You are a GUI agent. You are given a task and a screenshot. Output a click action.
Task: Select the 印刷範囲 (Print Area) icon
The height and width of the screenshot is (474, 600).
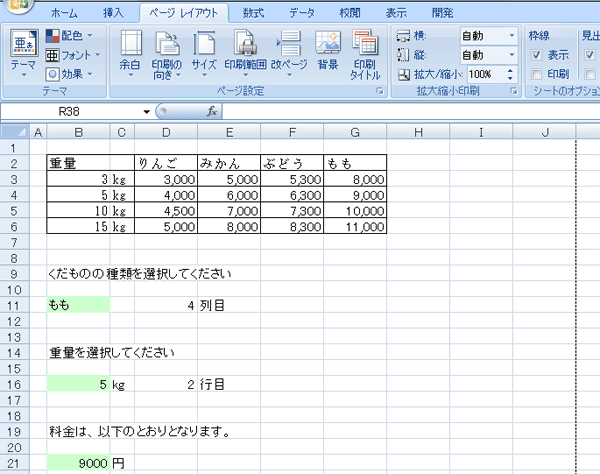[245, 52]
